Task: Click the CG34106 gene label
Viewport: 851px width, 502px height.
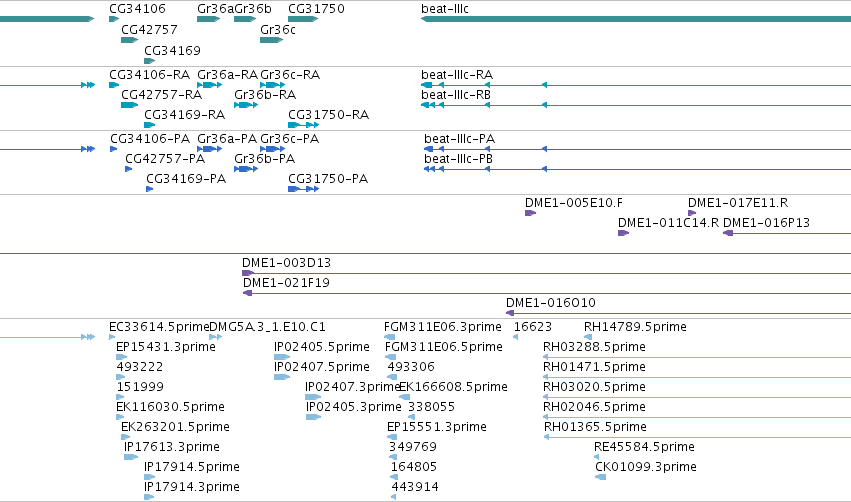Action: [x=137, y=9]
